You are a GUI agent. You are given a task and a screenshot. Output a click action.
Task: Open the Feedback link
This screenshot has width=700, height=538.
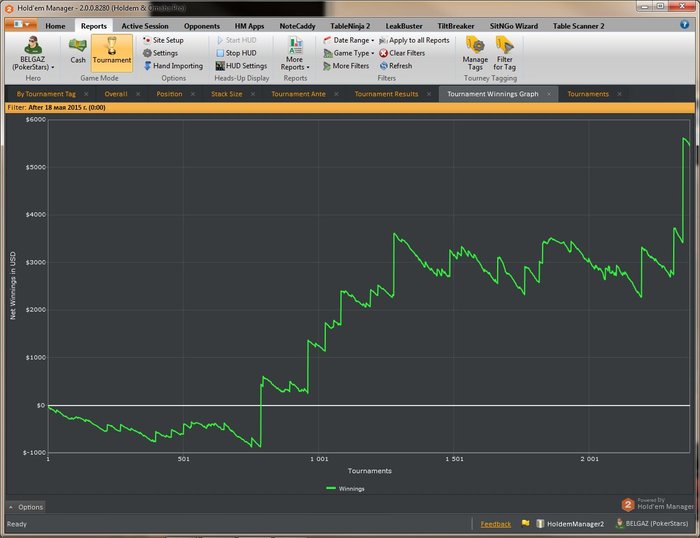click(496, 524)
